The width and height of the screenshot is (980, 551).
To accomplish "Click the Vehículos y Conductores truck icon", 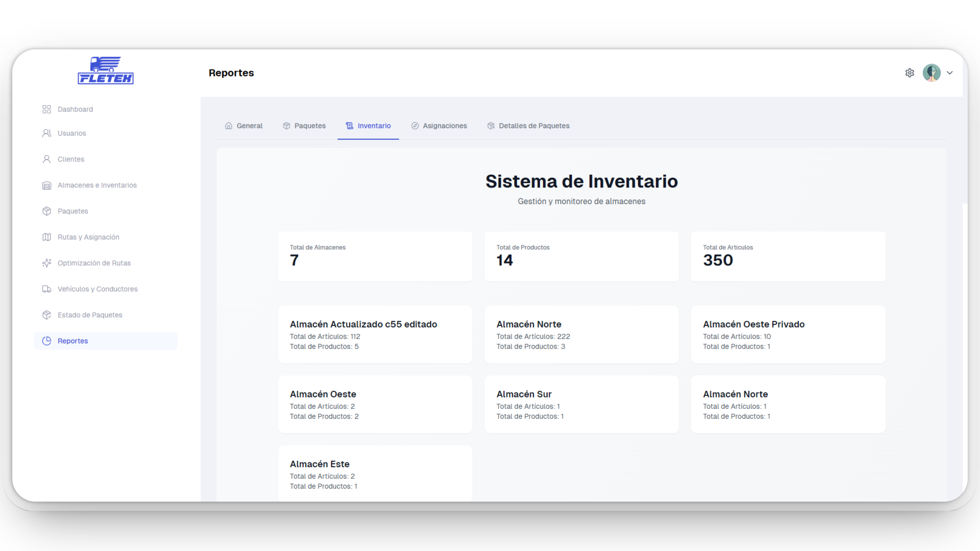I will [x=46, y=289].
